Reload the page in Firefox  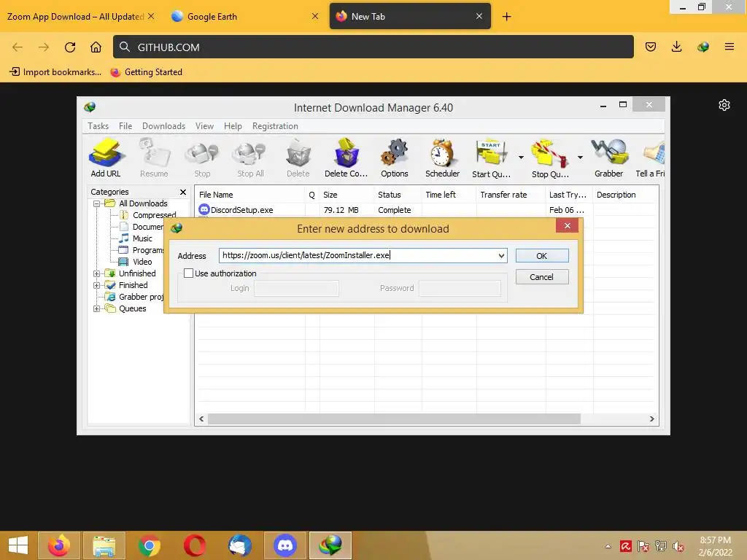[70, 47]
